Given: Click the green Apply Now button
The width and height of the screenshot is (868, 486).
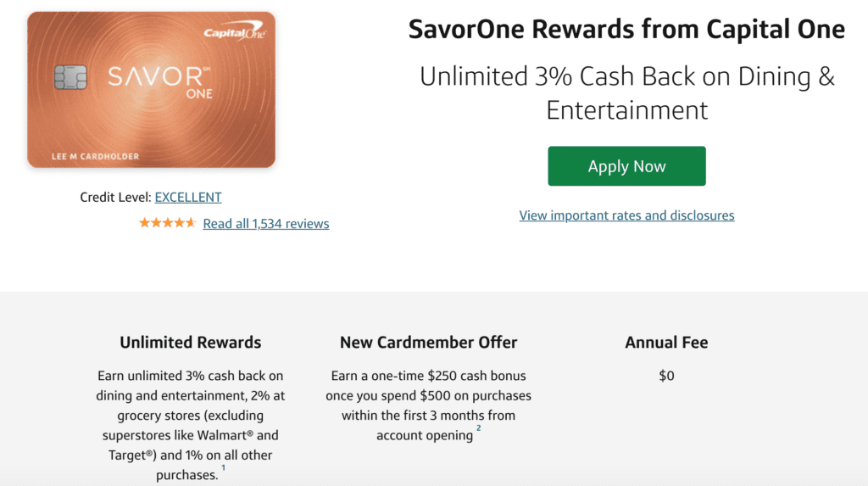Looking at the screenshot, I should click(x=626, y=166).
